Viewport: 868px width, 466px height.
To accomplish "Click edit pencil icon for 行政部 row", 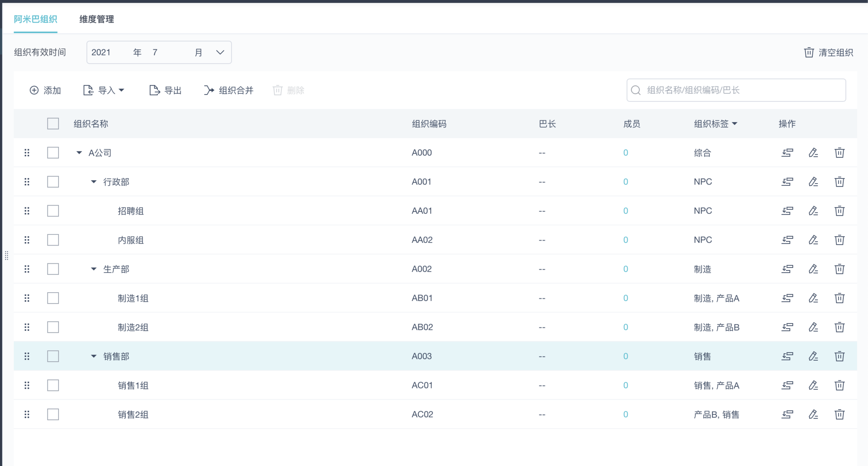I will coord(813,182).
